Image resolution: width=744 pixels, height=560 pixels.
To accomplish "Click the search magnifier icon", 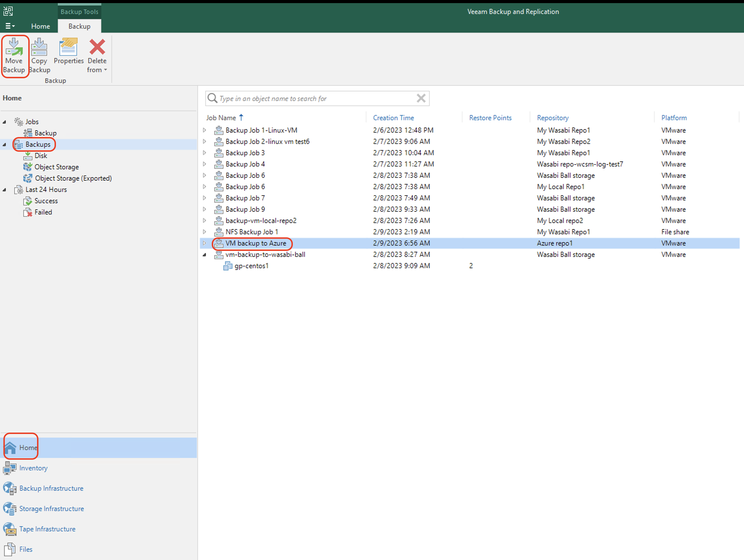I will (212, 98).
